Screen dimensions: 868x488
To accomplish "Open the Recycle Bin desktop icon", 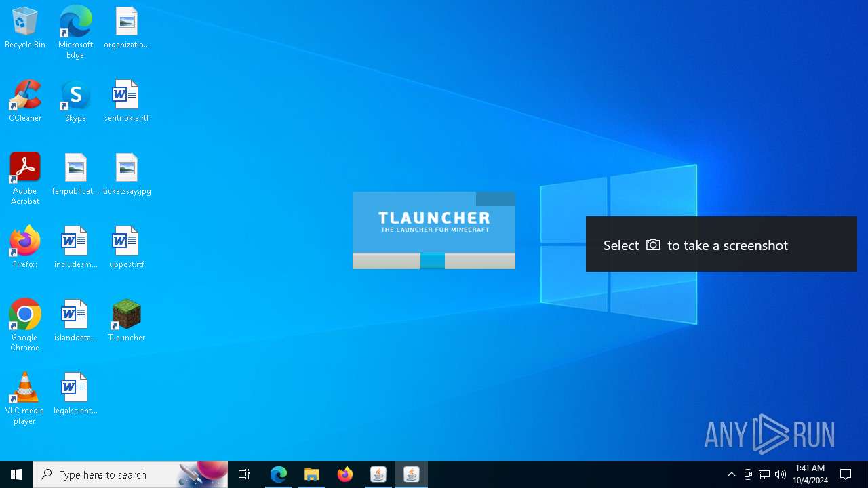I will point(25,28).
